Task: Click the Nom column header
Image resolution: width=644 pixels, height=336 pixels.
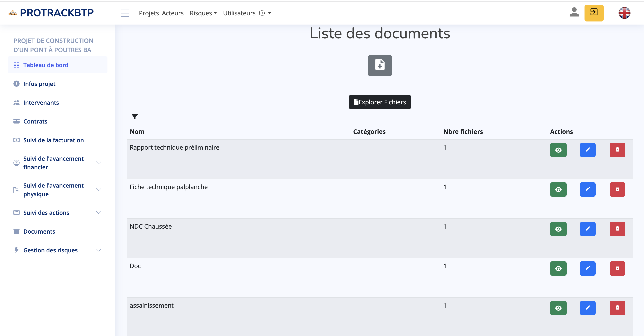Action: (137, 132)
